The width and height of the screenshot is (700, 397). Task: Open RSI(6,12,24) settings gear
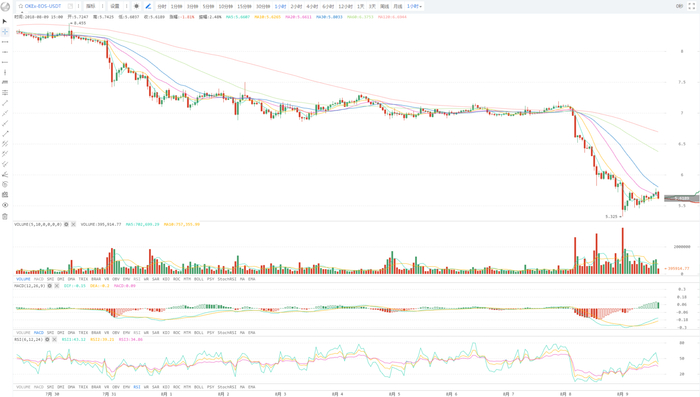pos(47,339)
